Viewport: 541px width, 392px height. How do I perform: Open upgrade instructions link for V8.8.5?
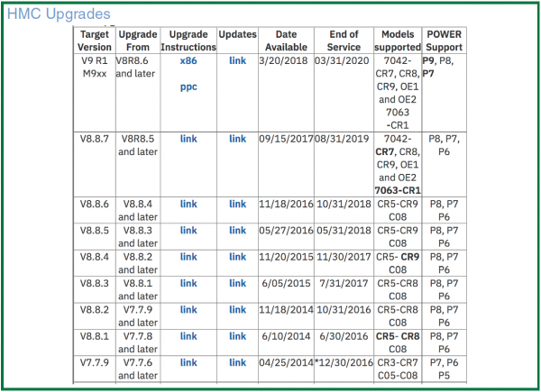[x=188, y=231]
